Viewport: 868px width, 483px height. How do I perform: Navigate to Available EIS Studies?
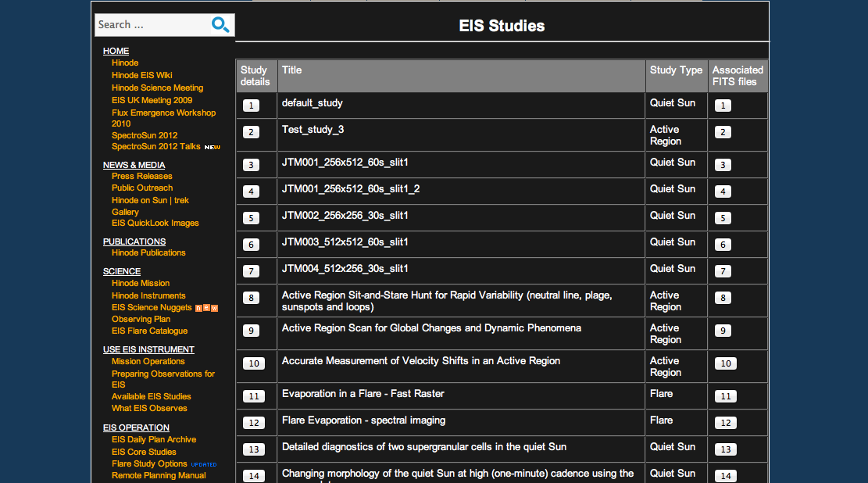click(151, 396)
